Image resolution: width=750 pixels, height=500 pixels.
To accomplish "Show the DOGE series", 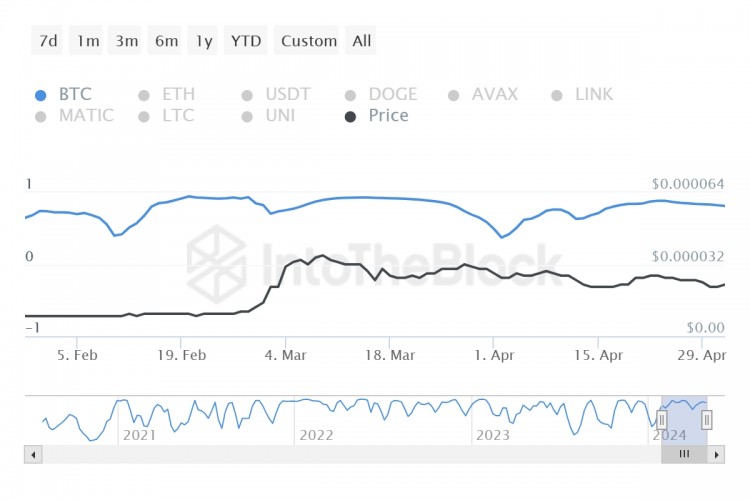I will [x=381, y=94].
